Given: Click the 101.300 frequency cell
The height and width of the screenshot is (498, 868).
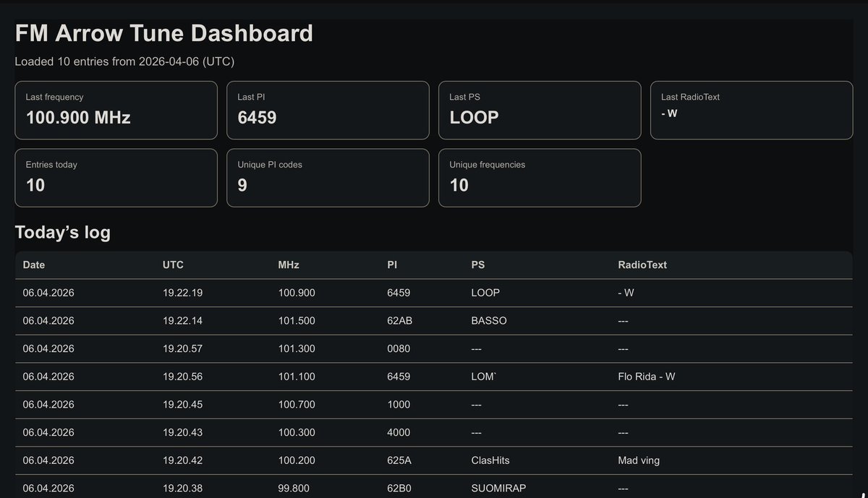Looking at the screenshot, I should pos(297,348).
